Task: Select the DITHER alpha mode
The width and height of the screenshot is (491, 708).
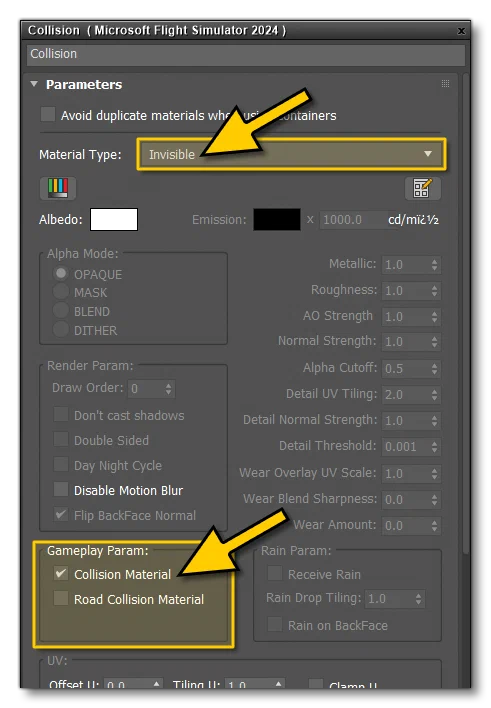Action: coord(61,330)
